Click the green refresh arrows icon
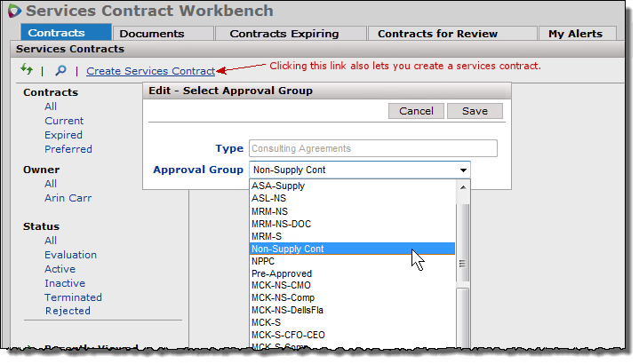The height and width of the screenshot is (364, 639). 27,70
